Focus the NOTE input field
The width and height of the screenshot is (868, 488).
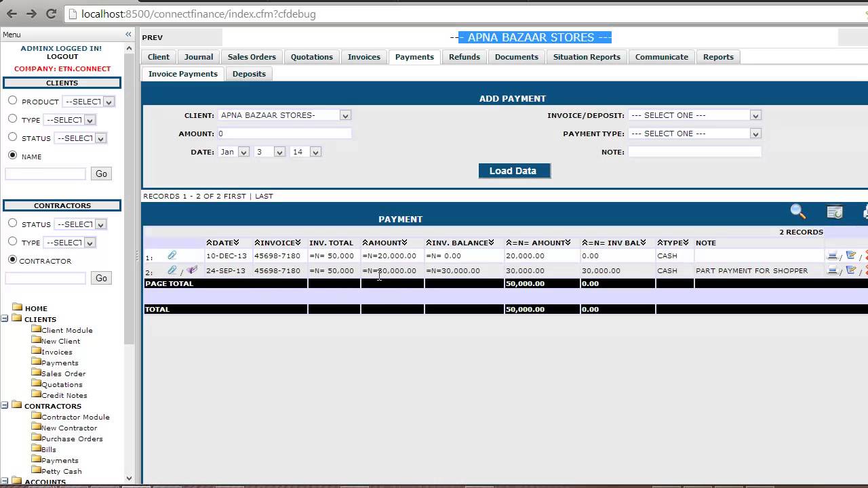coord(694,152)
